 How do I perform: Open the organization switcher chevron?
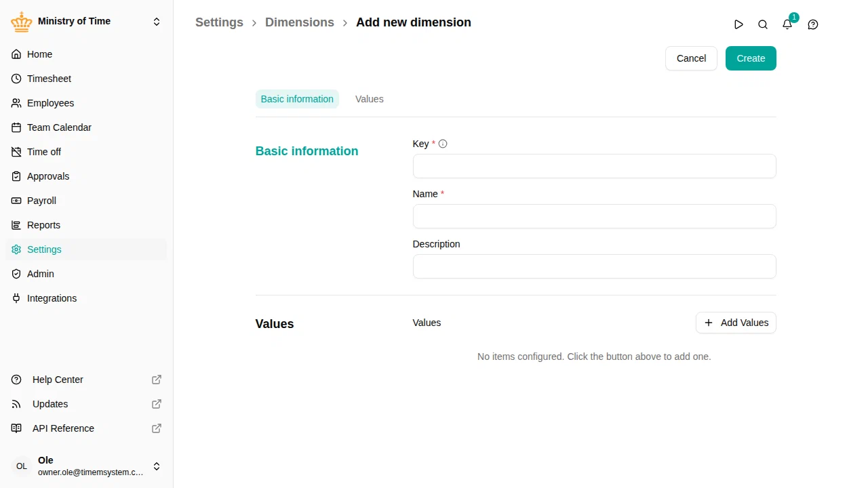click(x=157, y=22)
